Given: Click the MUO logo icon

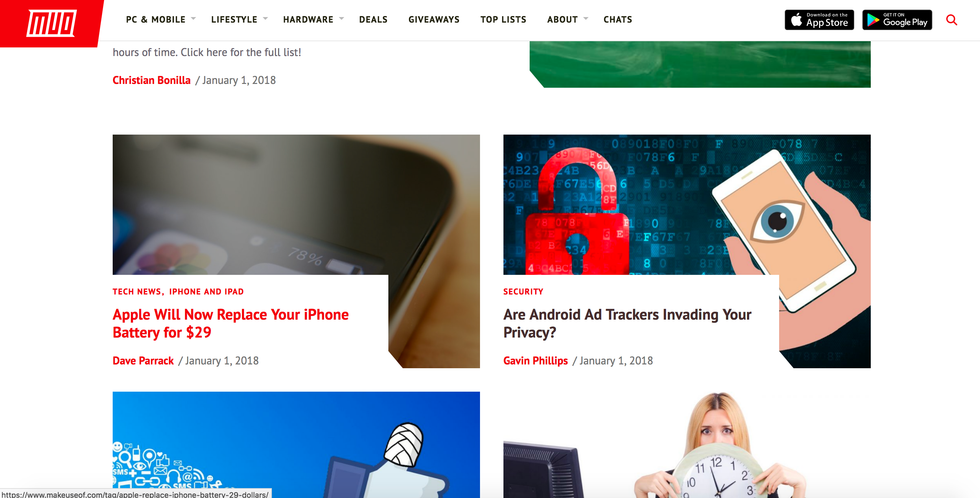Looking at the screenshot, I should [x=51, y=23].
